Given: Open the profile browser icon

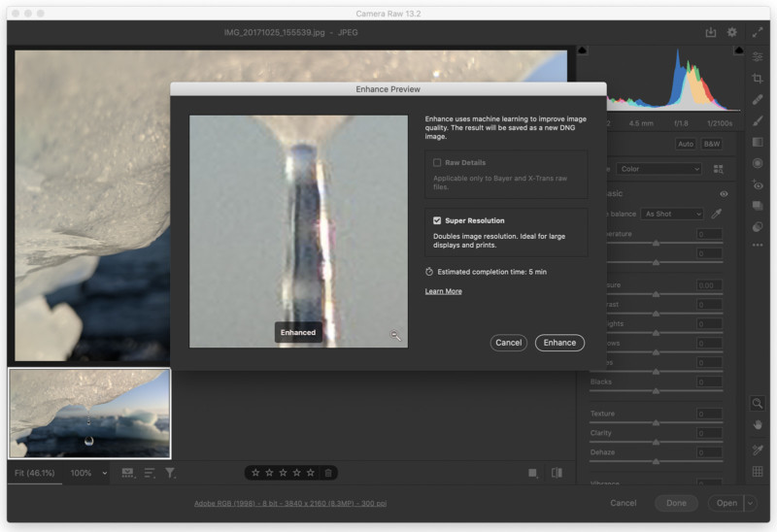Looking at the screenshot, I should 718,170.
